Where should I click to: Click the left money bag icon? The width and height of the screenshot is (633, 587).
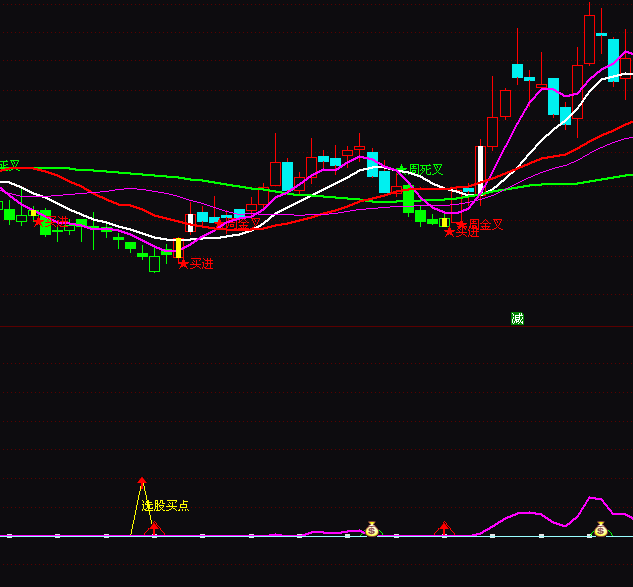[371, 529]
